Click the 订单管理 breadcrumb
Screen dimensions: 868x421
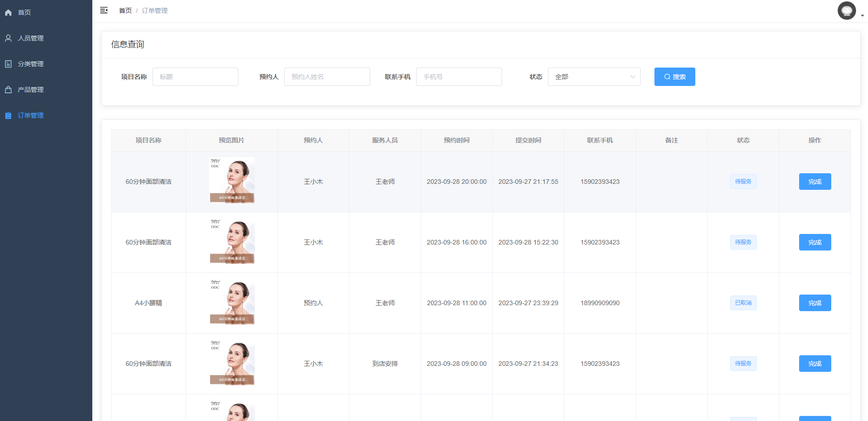tap(155, 11)
